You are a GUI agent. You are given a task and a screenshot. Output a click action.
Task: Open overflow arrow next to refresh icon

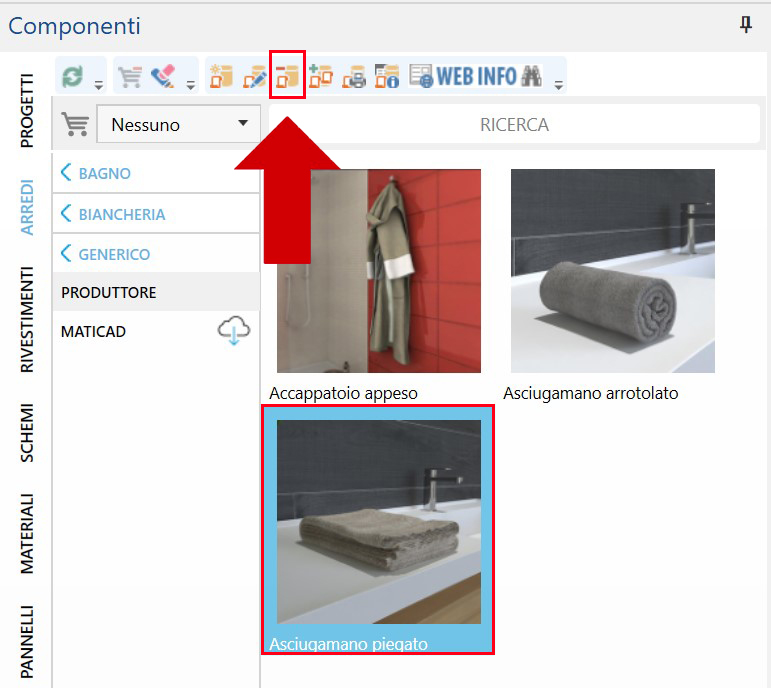pos(99,85)
